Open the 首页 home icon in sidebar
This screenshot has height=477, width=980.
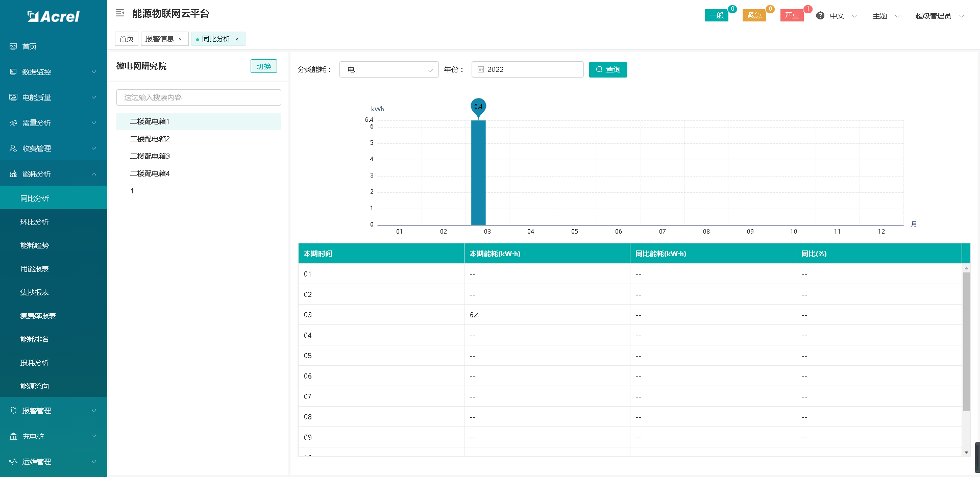tap(13, 46)
